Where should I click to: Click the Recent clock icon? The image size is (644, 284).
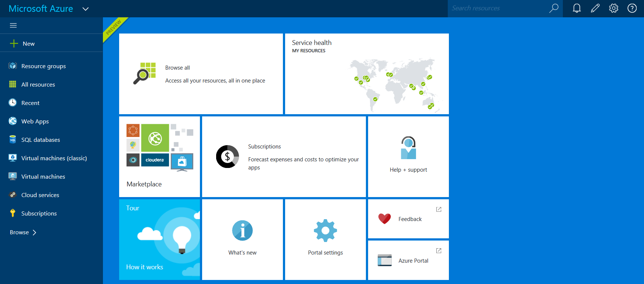(x=13, y=103)
